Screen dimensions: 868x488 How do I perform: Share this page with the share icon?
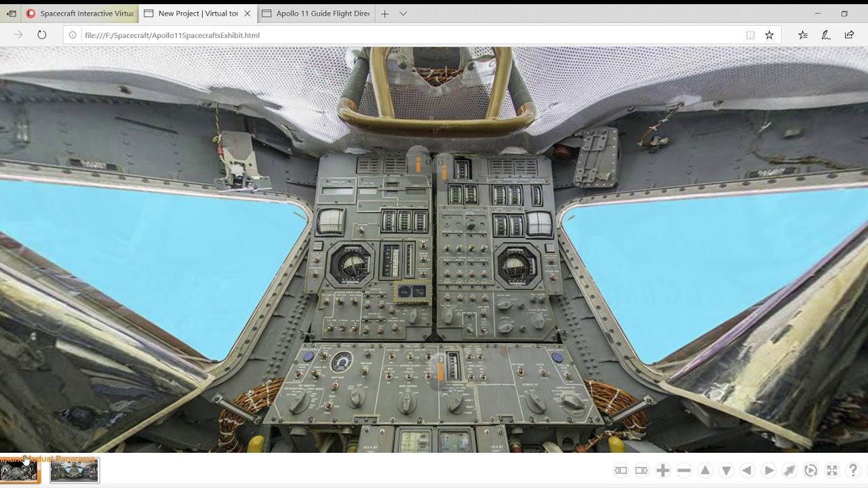[849, 35]
